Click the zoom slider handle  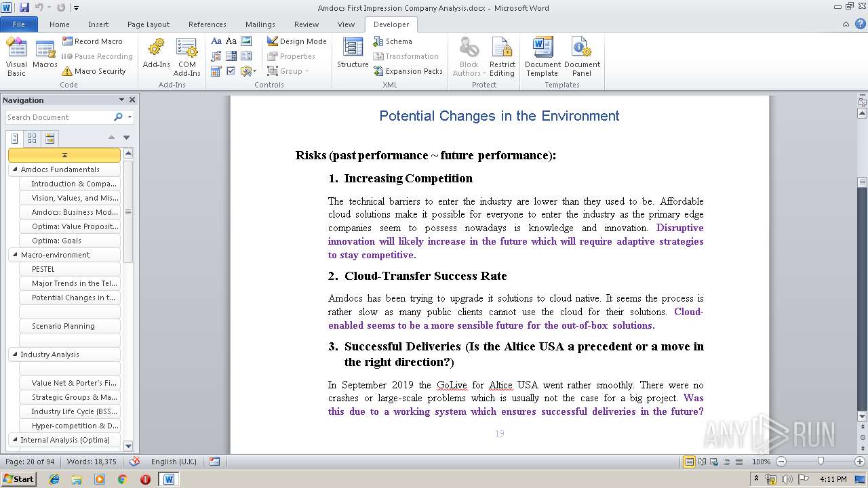pyautogui.click(x=821, y=462)
